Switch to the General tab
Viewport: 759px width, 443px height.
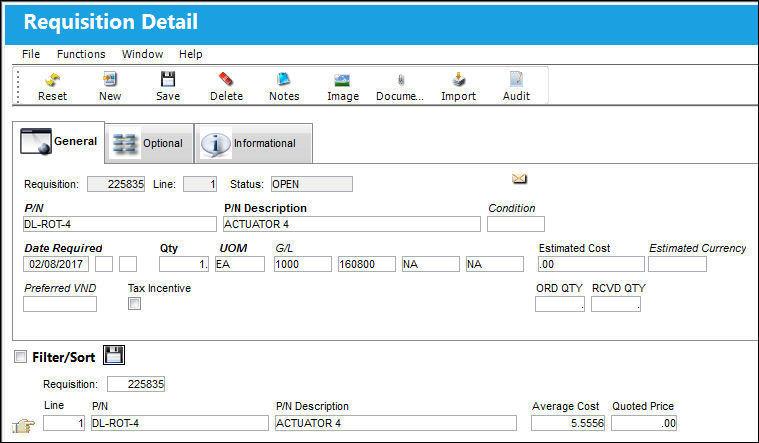click(x=59, y=142)
